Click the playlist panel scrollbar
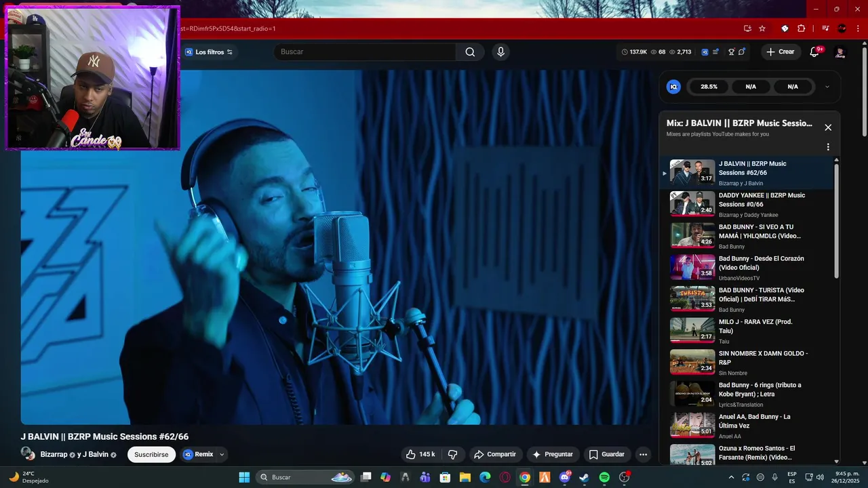Viewport: 868px width, 488px height. (x=836, y=220)
